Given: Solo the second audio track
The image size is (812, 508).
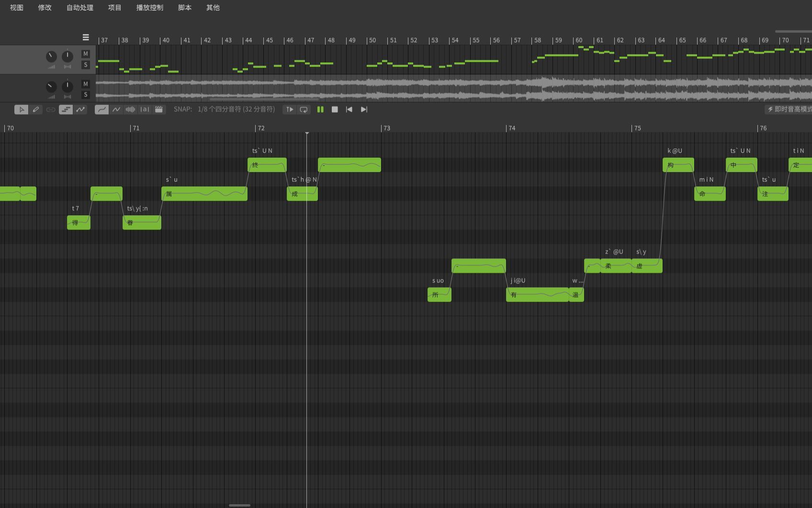Looking at the screenshot, I should (x=86, y=95).
